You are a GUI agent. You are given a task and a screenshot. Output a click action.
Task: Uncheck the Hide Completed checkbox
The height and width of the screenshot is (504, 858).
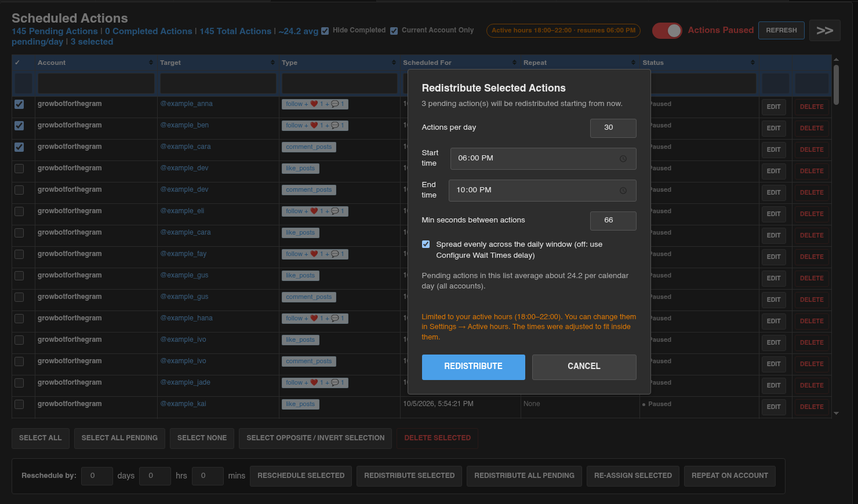coord(325,31)
